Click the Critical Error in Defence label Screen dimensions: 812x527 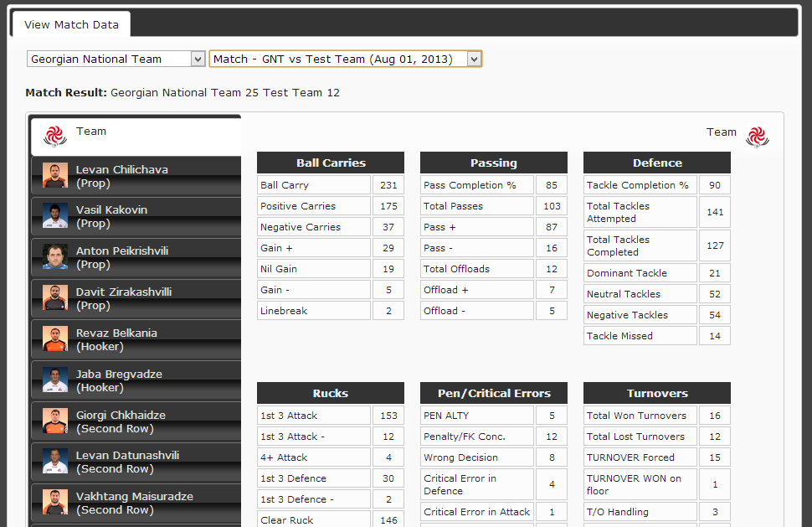click(460, 484)
